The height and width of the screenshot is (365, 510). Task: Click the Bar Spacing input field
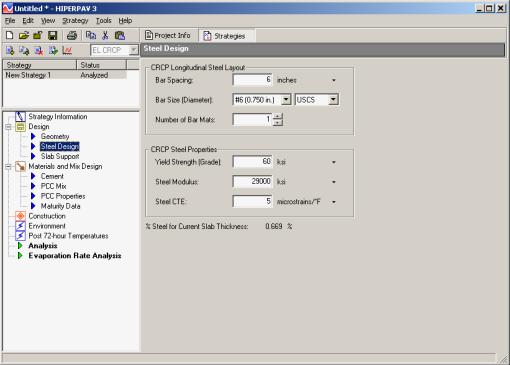252,80
